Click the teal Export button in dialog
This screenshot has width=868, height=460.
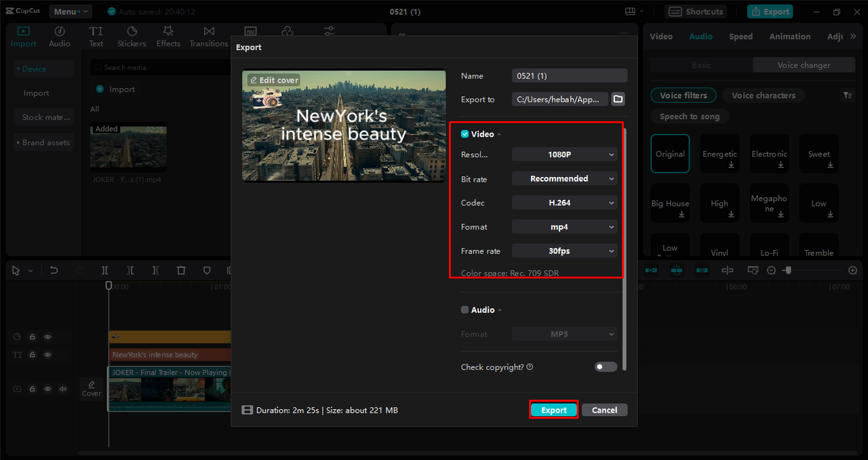click(554, 410)
